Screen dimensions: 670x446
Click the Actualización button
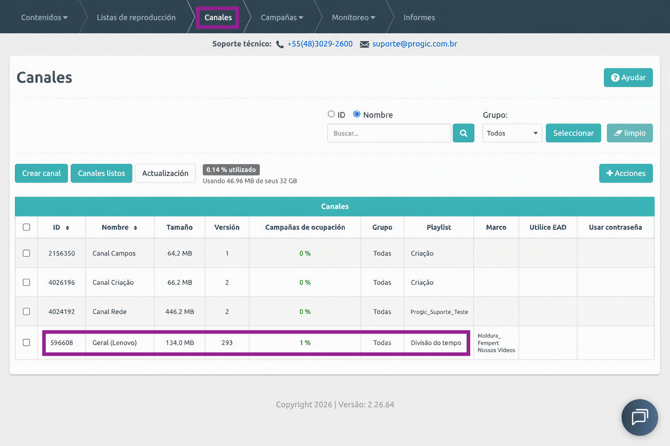[x=165, y=173]
